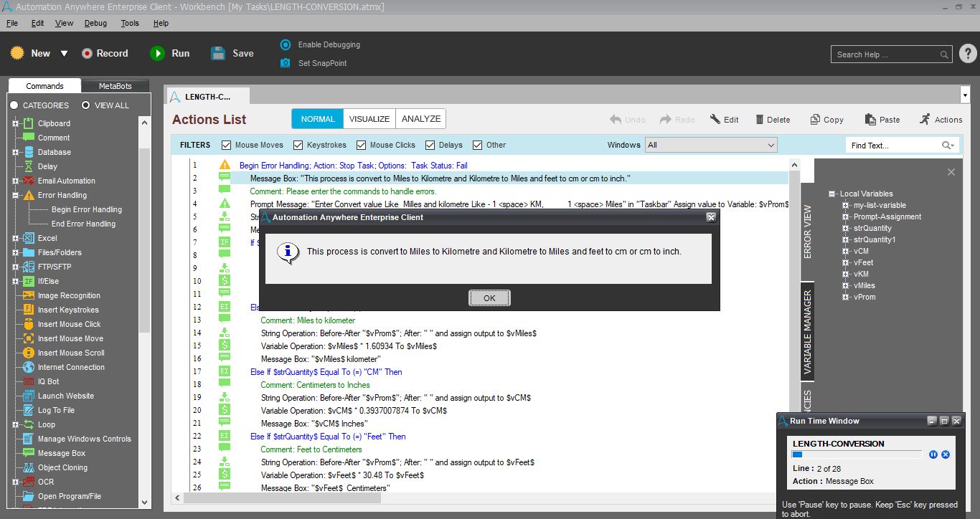Open the Tools menu
This screenshot has height=519, width=980.
pos(130,23)
